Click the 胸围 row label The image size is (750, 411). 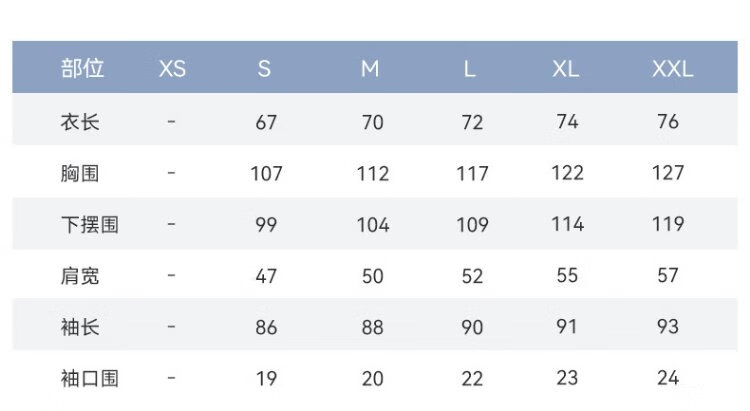point(80,174)
